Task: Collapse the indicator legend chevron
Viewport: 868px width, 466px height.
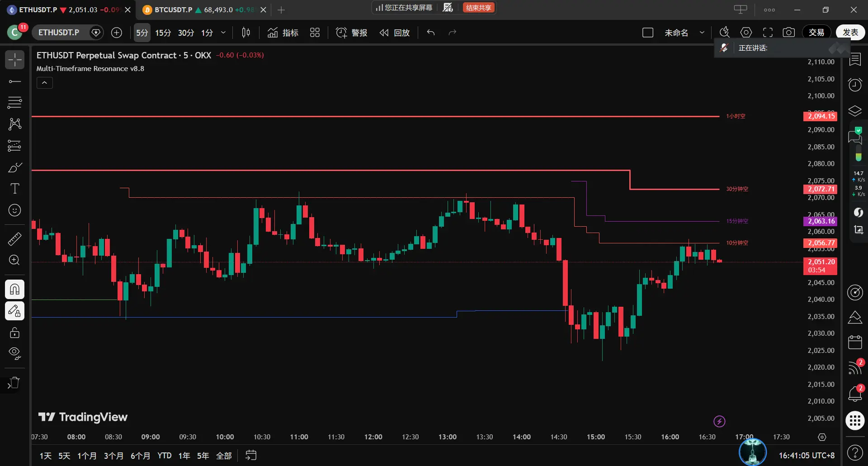Action: point(44,83)
